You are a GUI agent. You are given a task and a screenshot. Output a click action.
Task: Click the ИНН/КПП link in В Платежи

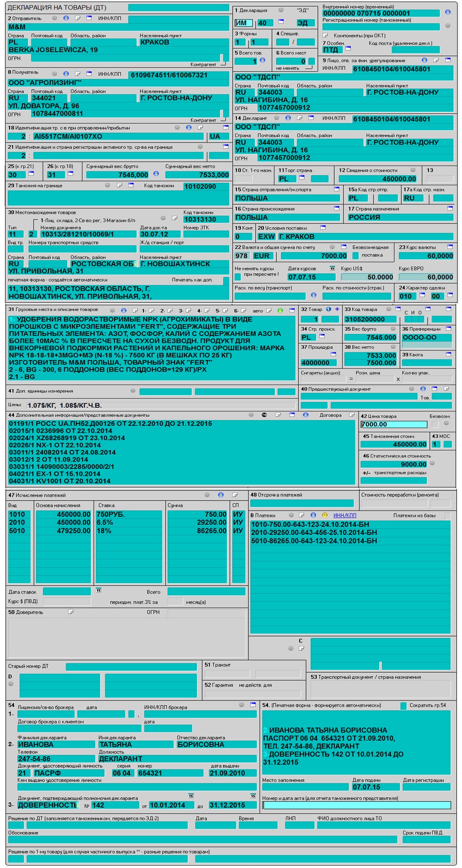(x=345, y=515)
